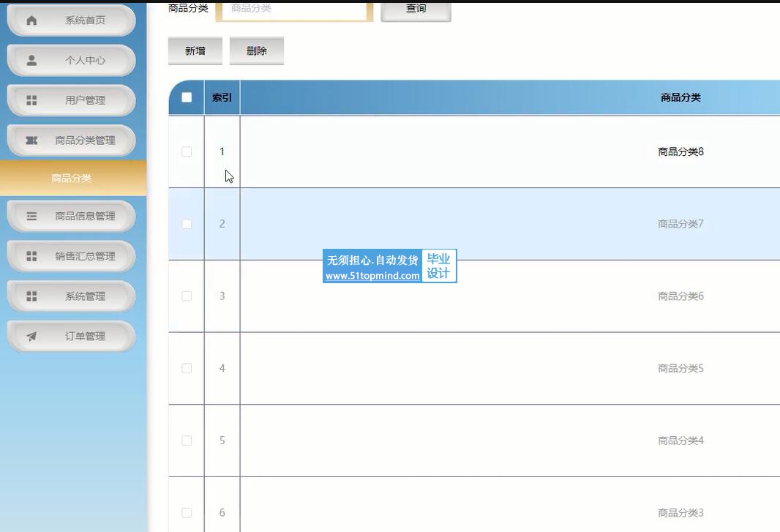Image resolution: width=780 pixels, height=532 pixels.
Task: Click the 新增 button
Action: (x=195, y=50)
